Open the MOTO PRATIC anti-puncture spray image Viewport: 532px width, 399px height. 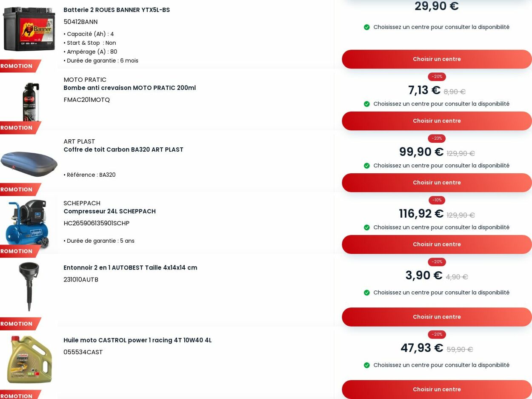(31, 102)
